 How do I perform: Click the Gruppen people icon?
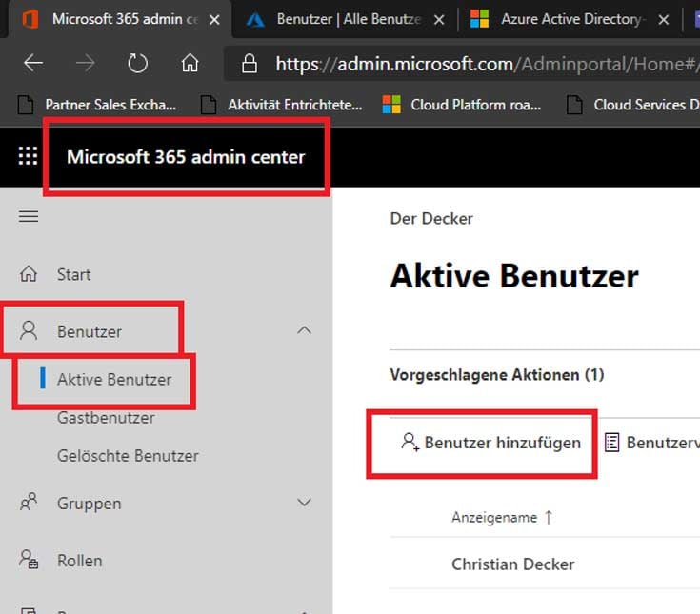29,502
